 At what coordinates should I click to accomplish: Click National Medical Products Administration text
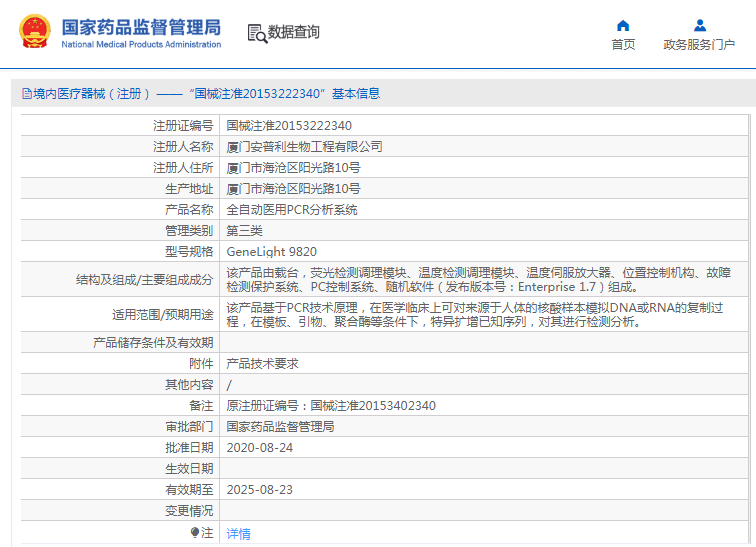click(141, 44)
